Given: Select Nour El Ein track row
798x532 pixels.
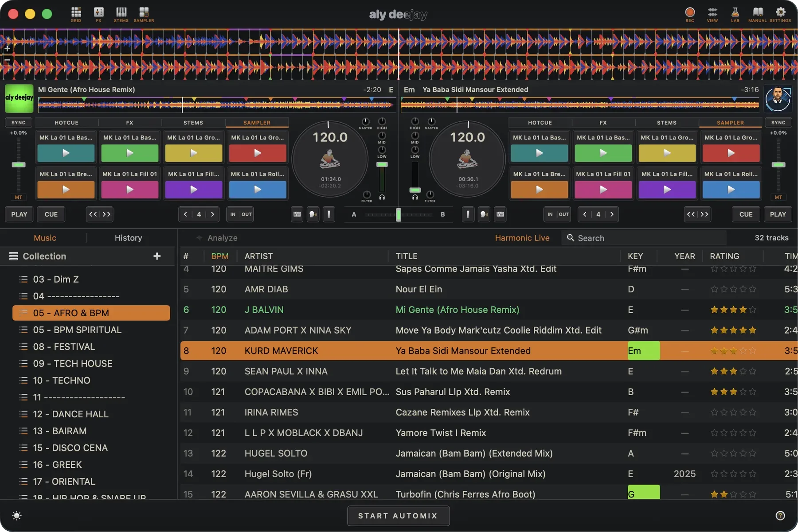Looking at the screenshot, I should [489, 289].
